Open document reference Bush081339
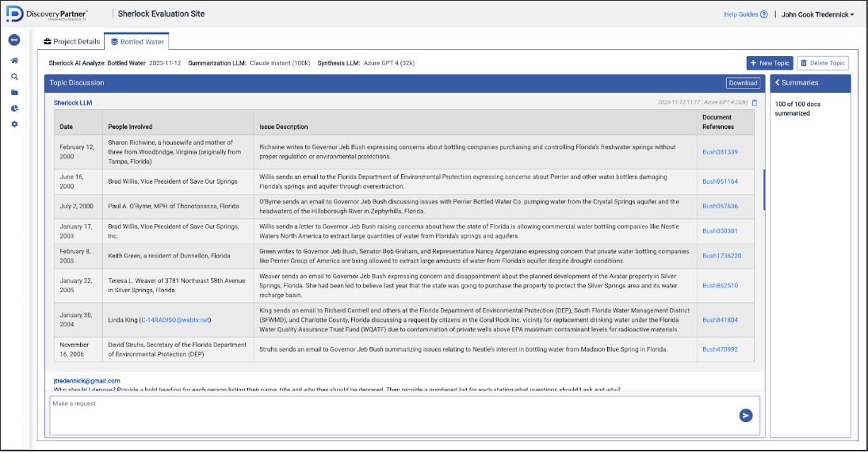Screen dimensions: 868x453 click(720, 152)
